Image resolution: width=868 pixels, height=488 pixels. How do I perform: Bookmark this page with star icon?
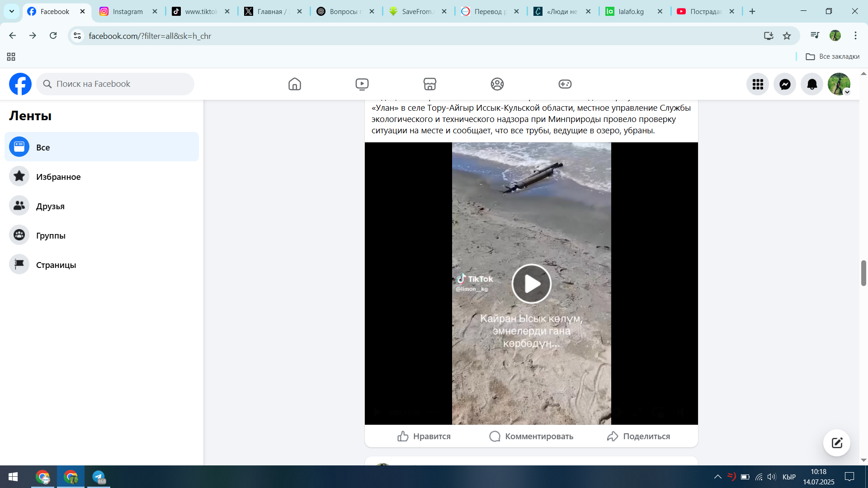[787, 36]
